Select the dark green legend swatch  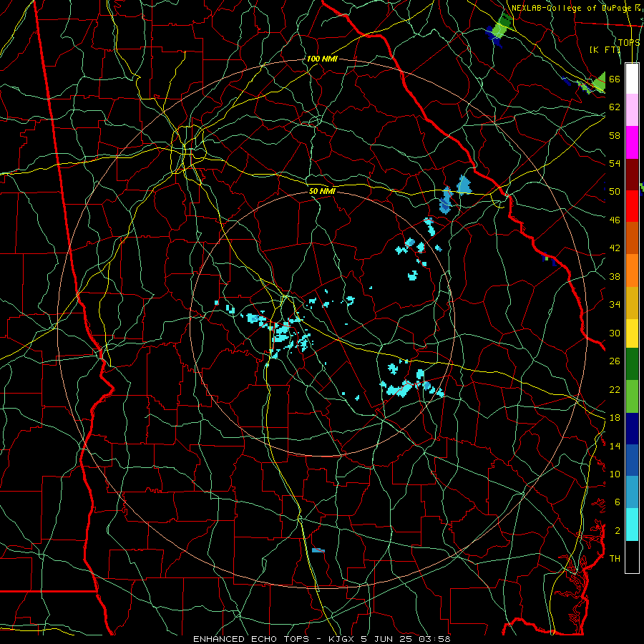[632, 364]
